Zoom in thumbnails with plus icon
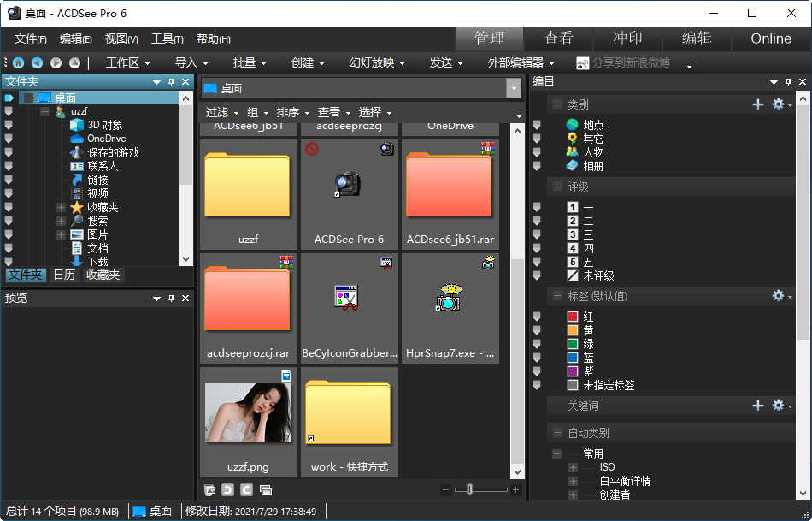The image size is (812, 521). coord(515,490)
